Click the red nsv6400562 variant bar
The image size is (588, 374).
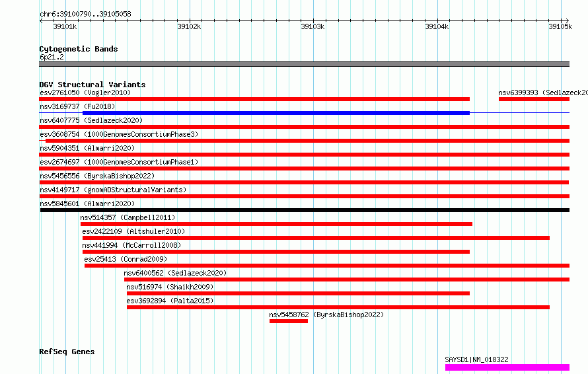coord(347,280)
